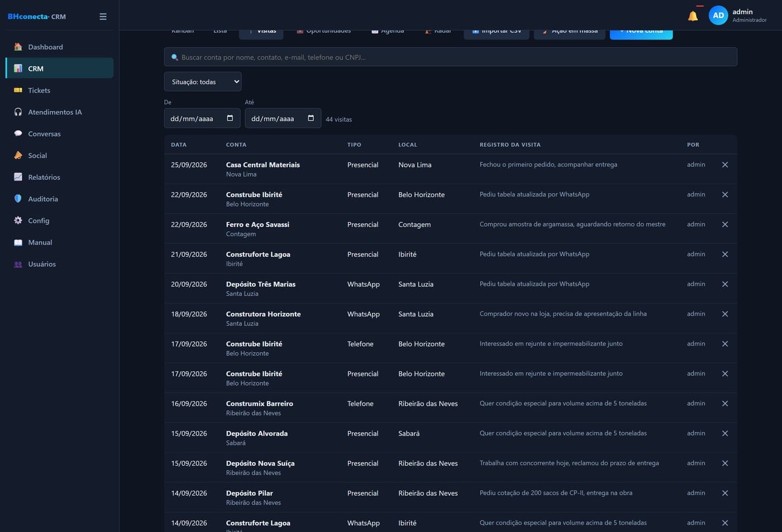Switch to the Agenda tab
The height and width of the screenshot is (532, 782).
coord(388,33)
